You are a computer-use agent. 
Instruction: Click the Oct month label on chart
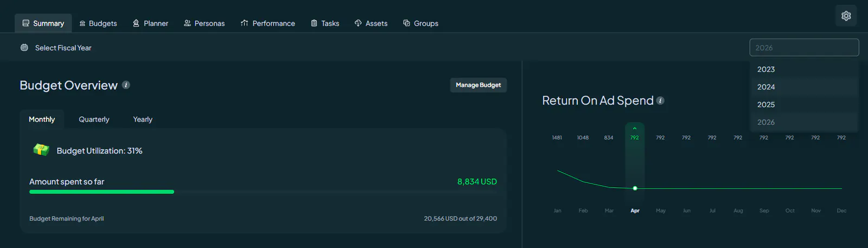coord(790,211)
